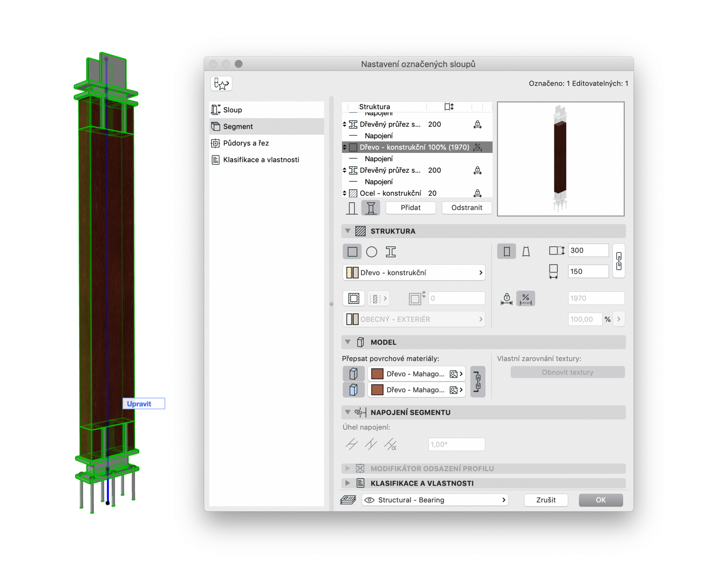Click the layer icon beside Structural - Bearing
The height and width of the screenshot is (565, 728).
(x=348, y=500)
